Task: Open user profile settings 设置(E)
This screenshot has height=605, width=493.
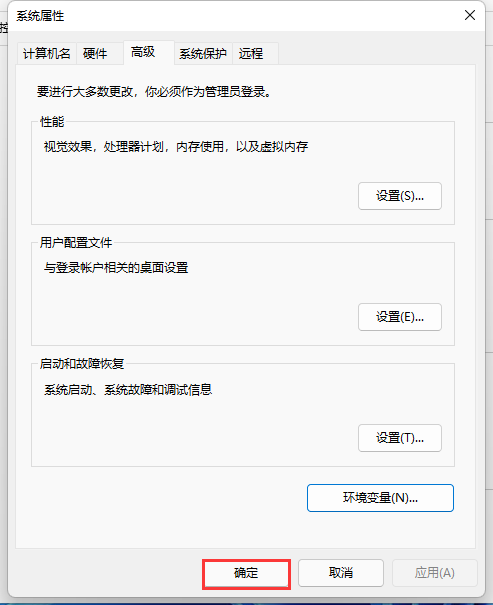Action: coord(400,317)
